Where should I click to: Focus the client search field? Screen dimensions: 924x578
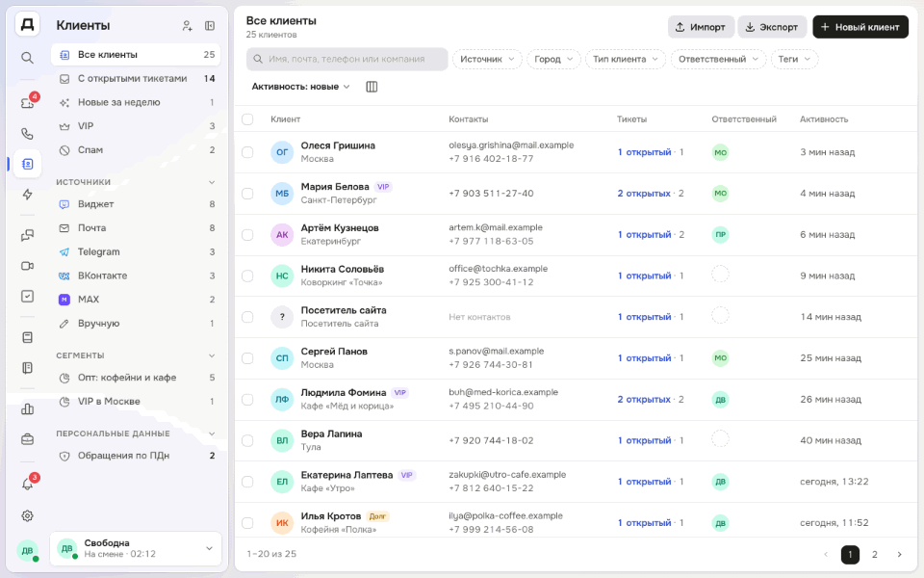click(x=347, y=59)
